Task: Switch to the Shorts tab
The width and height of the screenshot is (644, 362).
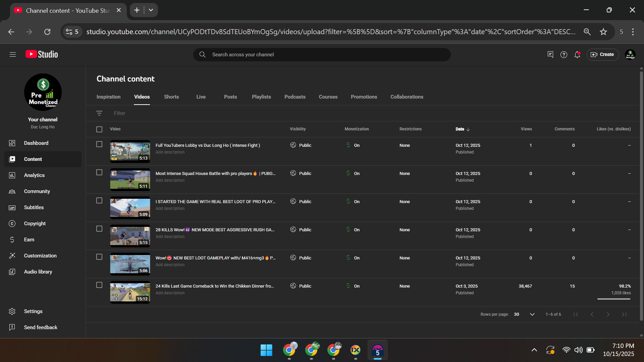Action: pos(171,97)
